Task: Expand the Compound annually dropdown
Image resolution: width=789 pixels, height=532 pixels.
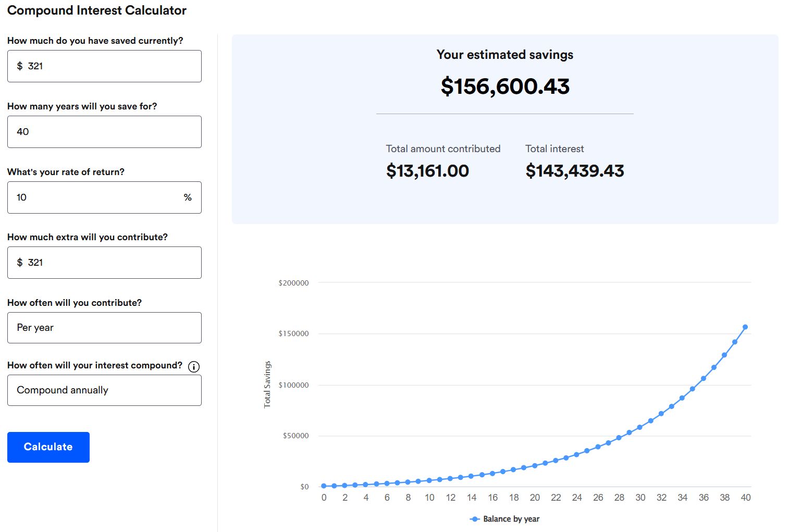Action: click(x=104, y=390)
